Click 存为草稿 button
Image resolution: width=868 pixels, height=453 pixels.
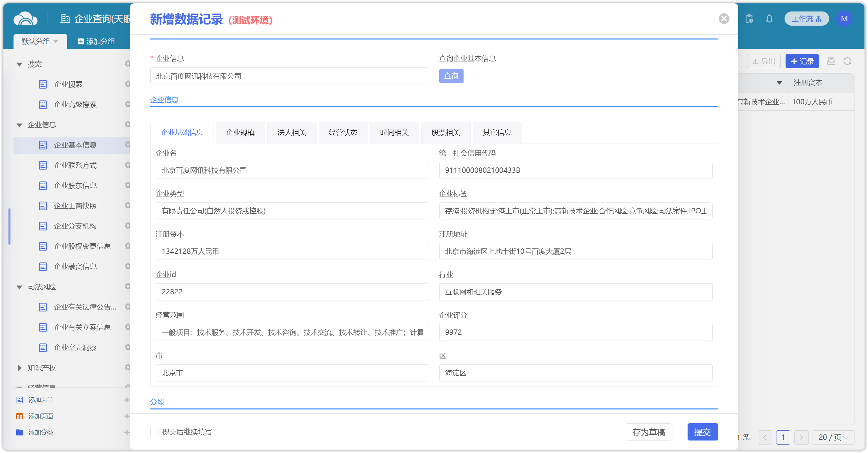pyautogui.click(x=649, y=432)
